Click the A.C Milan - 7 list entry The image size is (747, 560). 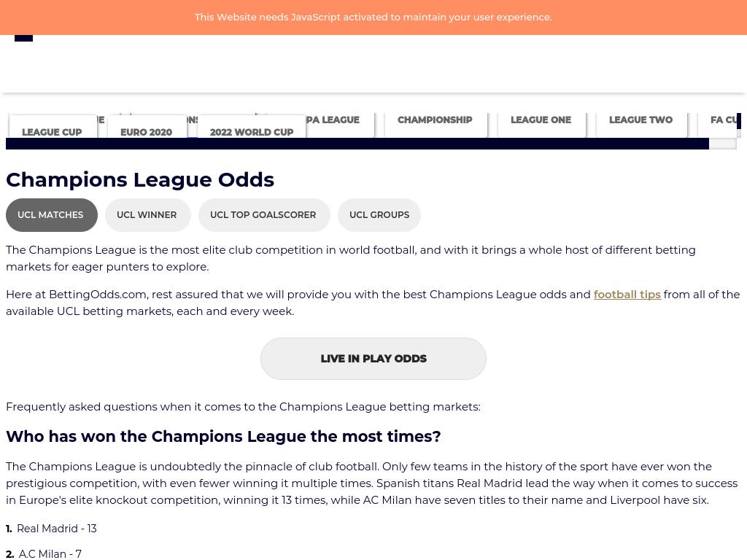(x=50, y=554)
